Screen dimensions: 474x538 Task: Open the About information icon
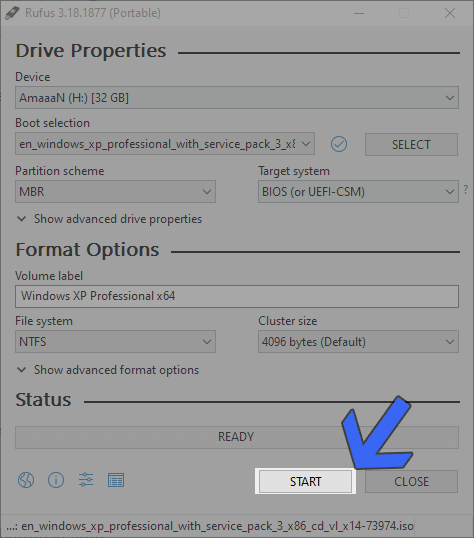click(56, 480)
